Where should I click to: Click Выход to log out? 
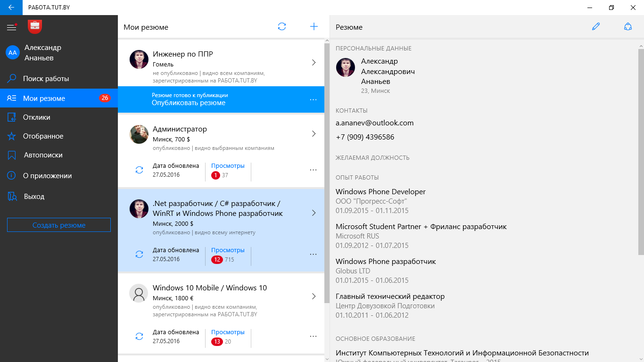click(x=59, y=196)
